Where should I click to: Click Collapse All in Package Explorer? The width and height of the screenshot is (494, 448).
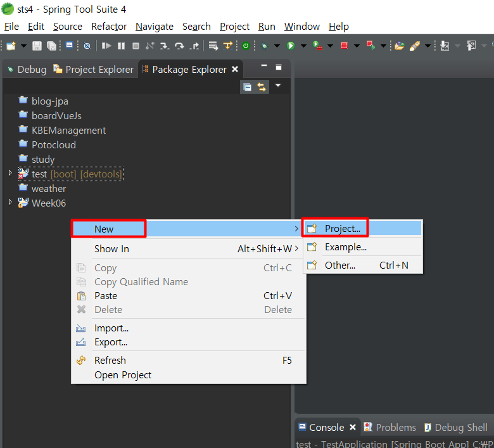pos(247,87)
